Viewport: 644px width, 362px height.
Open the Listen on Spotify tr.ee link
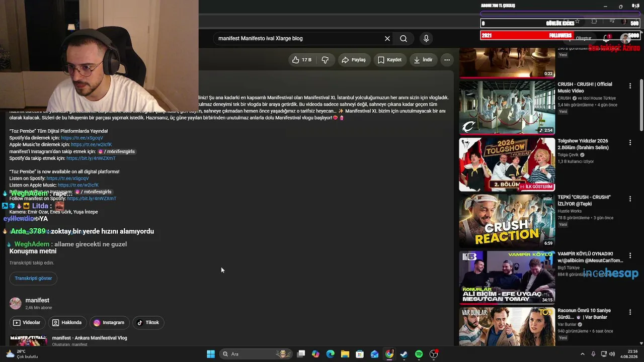pos(67,178)
